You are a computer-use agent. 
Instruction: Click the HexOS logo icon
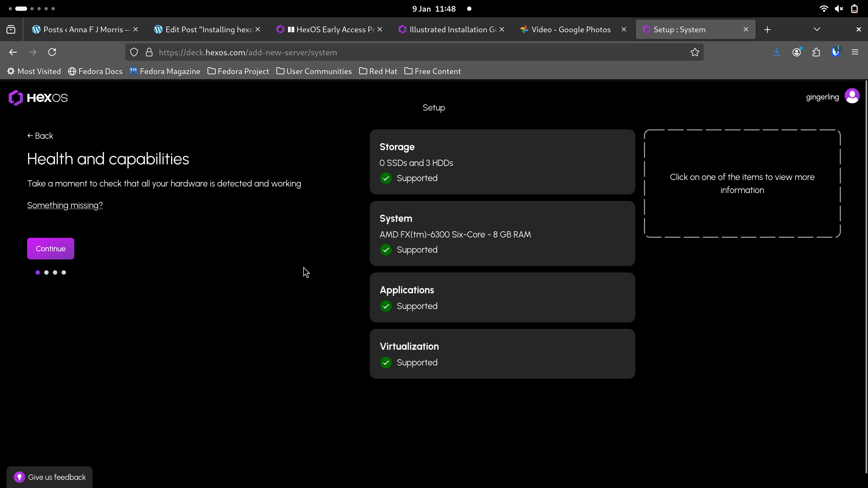tap(16, 98)
